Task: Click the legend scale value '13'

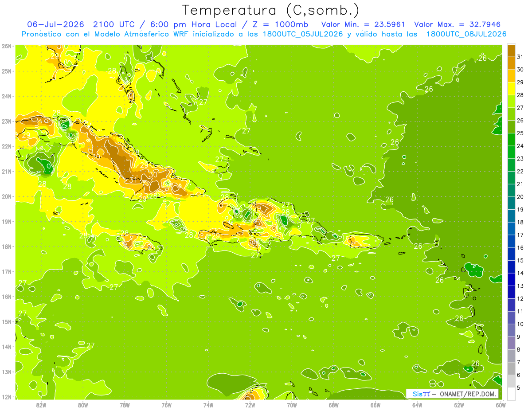Action: click(520, 286)
